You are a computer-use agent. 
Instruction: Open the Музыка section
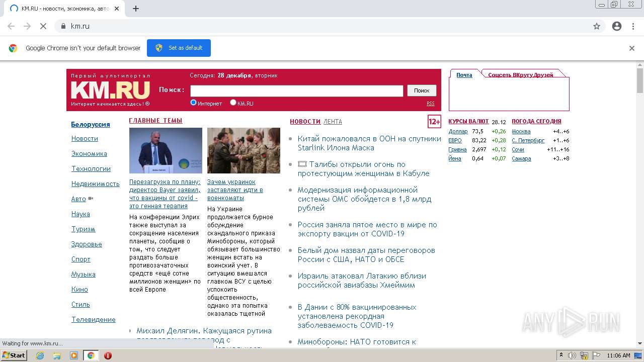84,274
